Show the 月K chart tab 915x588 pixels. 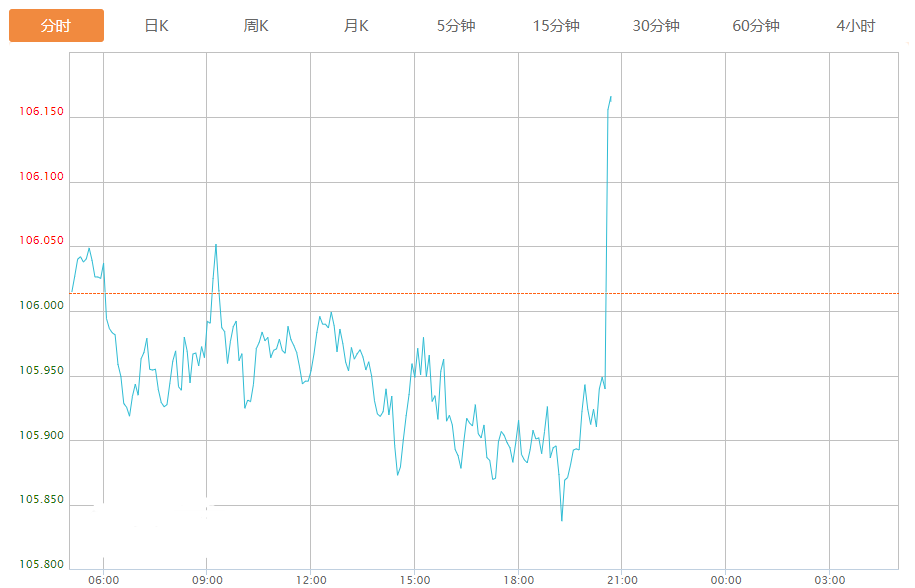[x=356, y=26]
